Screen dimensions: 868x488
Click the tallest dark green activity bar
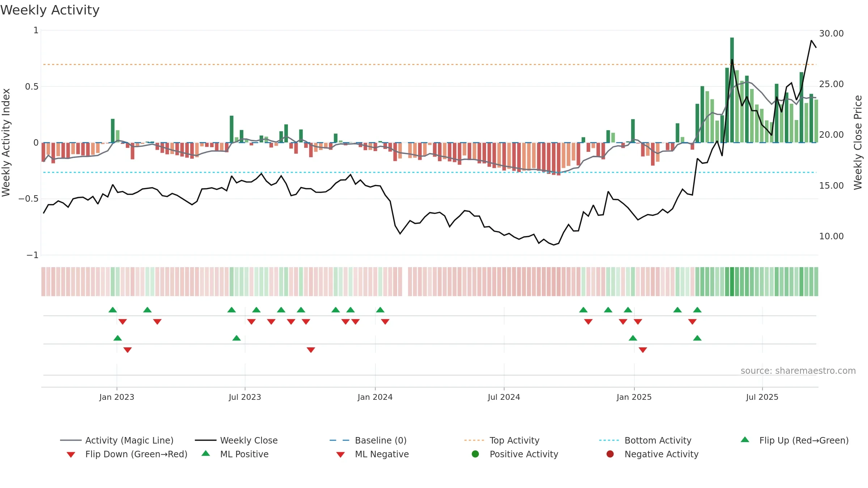click(x=732, y=90)
